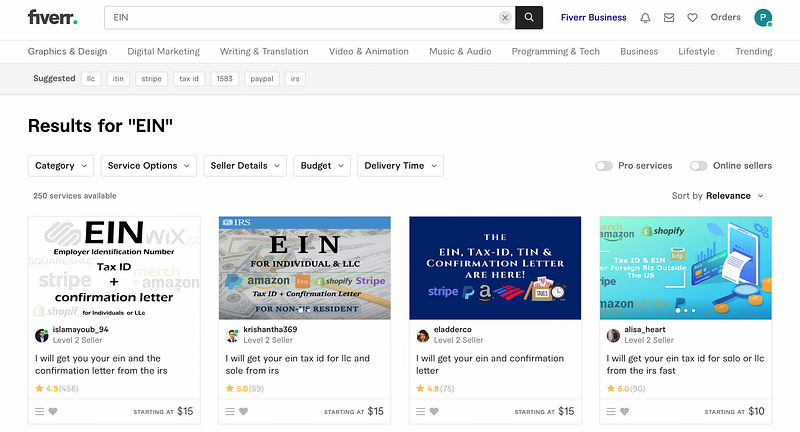Screen dimensions: 800x432
Task: Select suggested tag irs
Action: click(x=295, y=79)
